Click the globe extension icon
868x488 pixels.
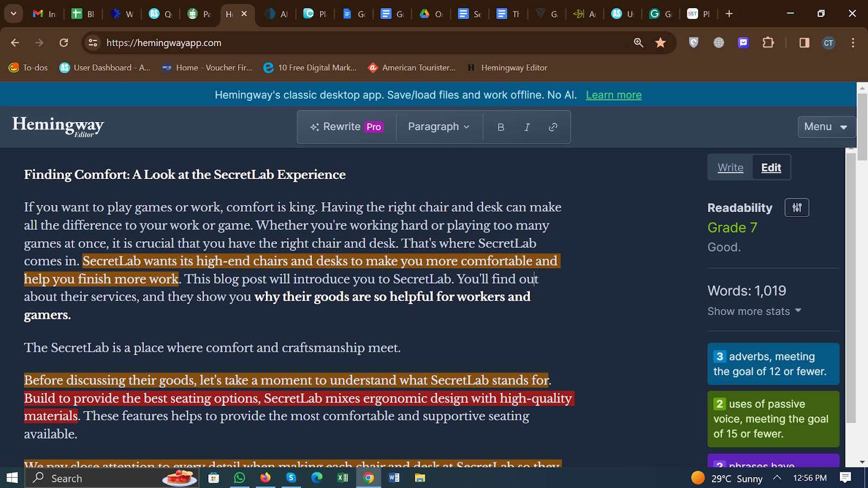click(719, 43)
